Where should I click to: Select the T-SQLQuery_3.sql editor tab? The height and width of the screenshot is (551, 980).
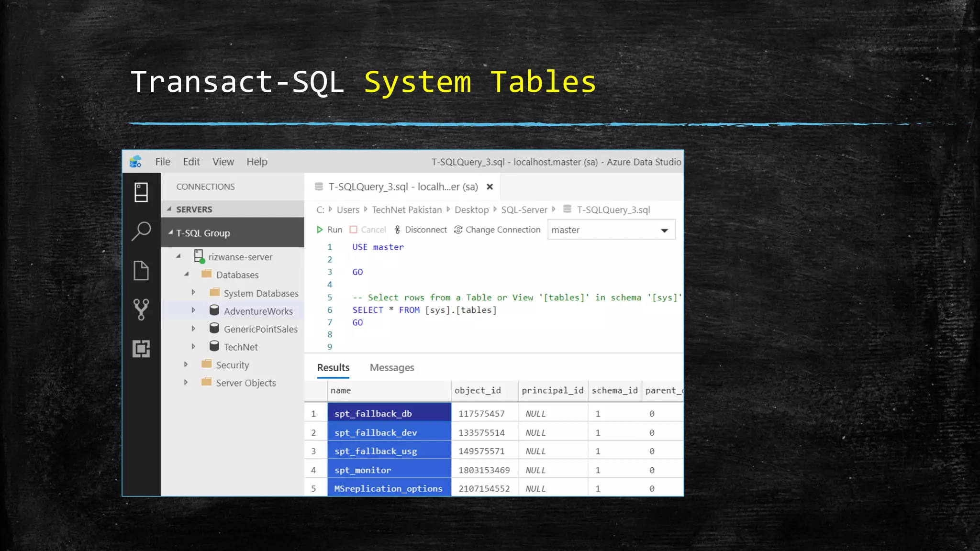point(402,187)
